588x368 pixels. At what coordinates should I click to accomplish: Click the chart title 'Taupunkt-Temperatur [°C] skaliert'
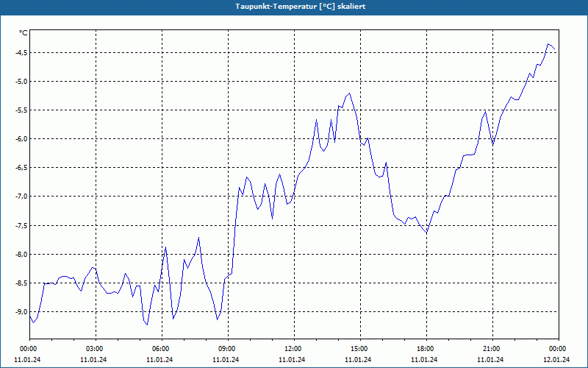coord(301,7)
